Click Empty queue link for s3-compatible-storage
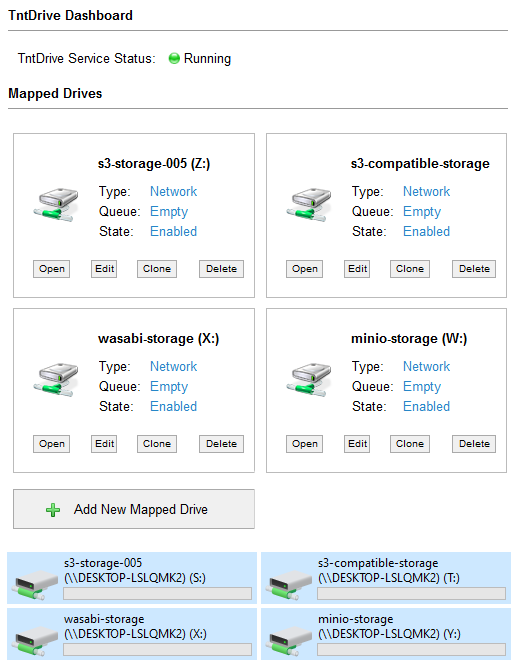 (422, 212)
